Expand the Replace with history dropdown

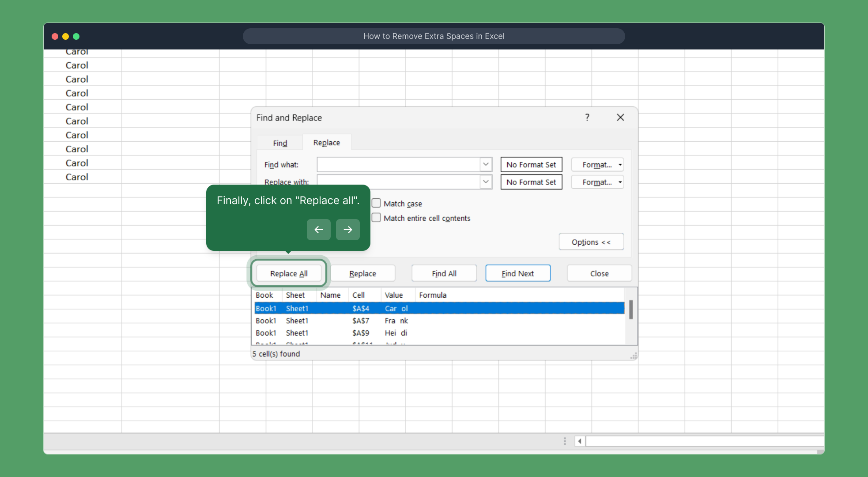tap(486, 182)
